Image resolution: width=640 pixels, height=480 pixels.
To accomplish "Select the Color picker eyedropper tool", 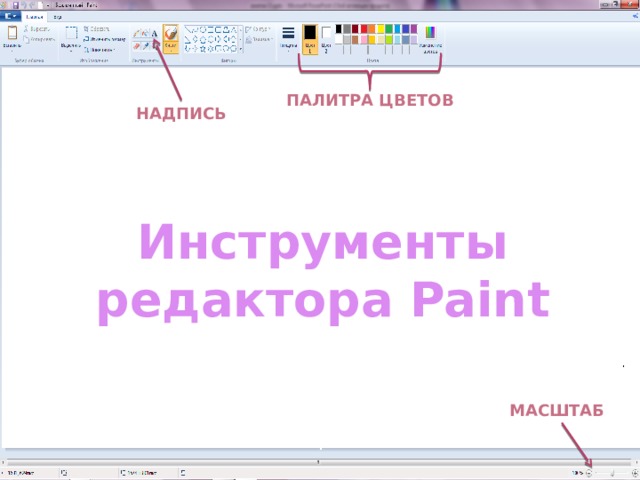I will [x=146, y=46].
